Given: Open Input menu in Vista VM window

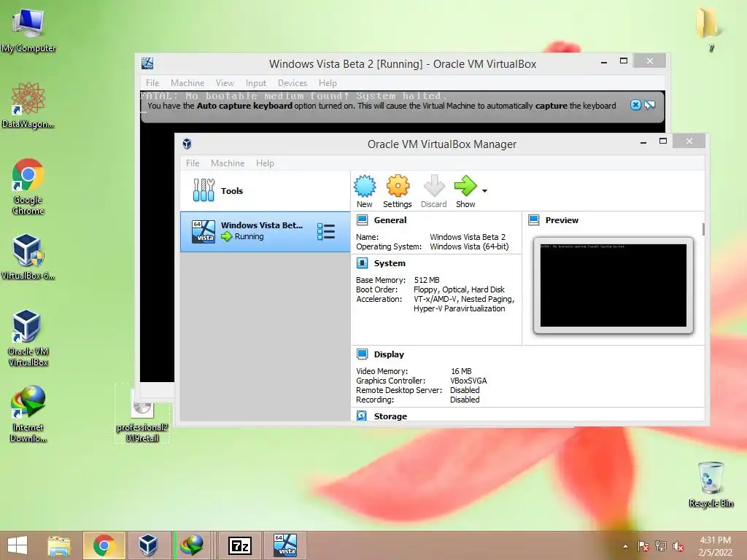Looking at the screenshot, I should coord(256,83).
